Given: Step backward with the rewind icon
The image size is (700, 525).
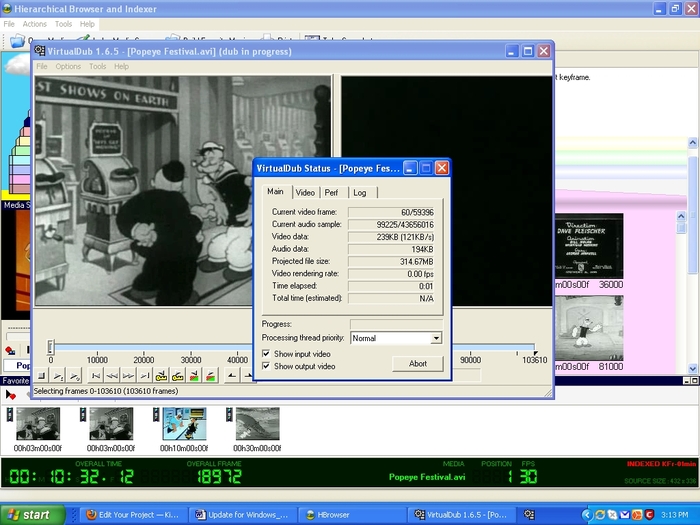Looking at the screenshot, I should click(x=112, y=376).
